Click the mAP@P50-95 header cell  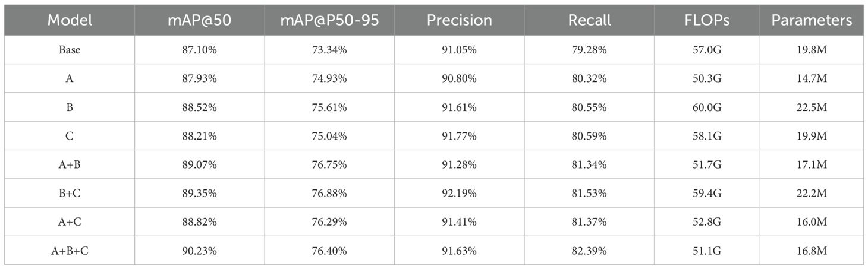tap(329, 20)
